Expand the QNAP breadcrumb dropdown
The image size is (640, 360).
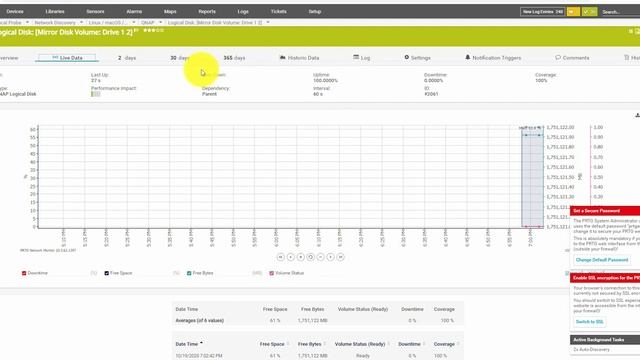point(160,22)
